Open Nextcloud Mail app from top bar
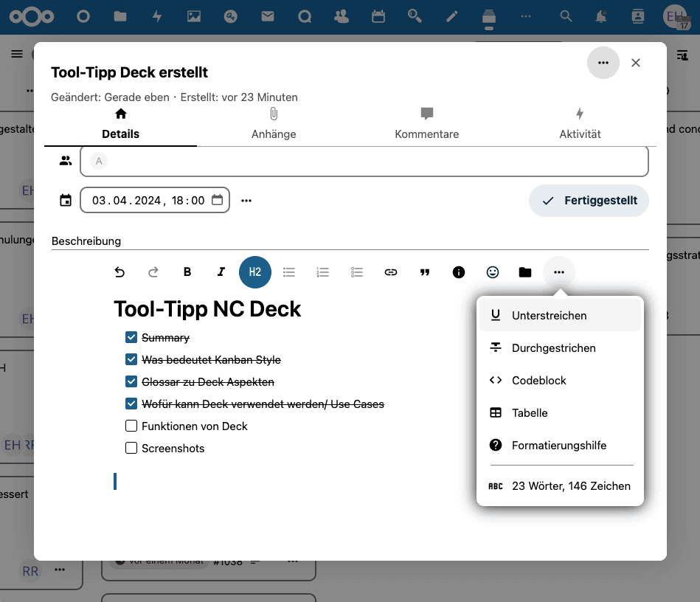 point(268,16)
